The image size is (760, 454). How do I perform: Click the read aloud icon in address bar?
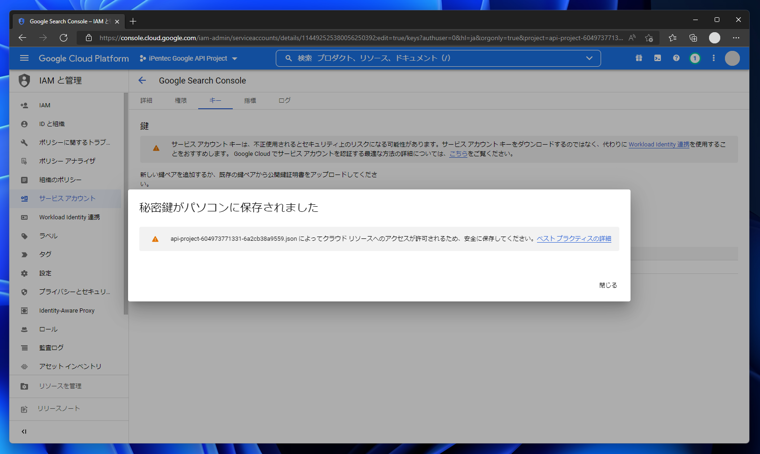click(632, 38)
